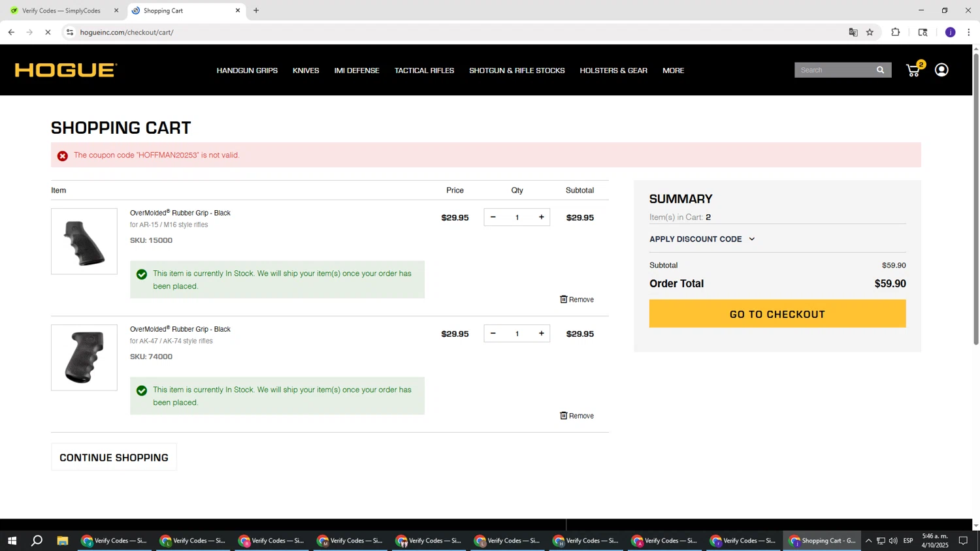Increase quantity of AR-15 grip
Viewport: 980px width, 551px height.
(x=541, y=217)
